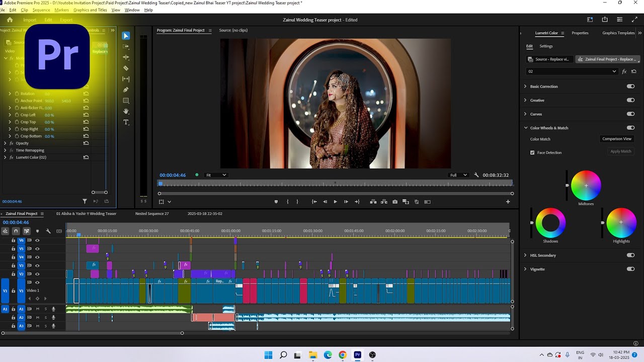Expand the Basic Correction section
644x362 pixels.
(x=525, y=86)
